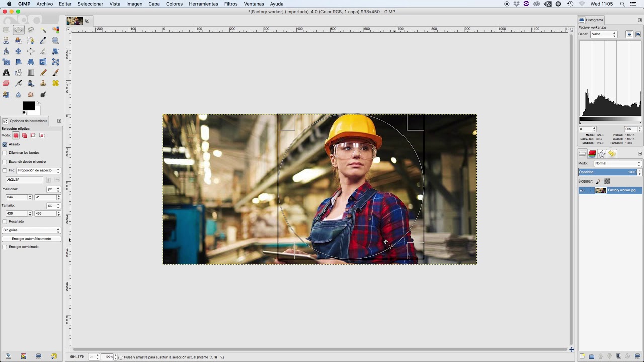
Task: Switch histogram to linear view
Action: 629,34
